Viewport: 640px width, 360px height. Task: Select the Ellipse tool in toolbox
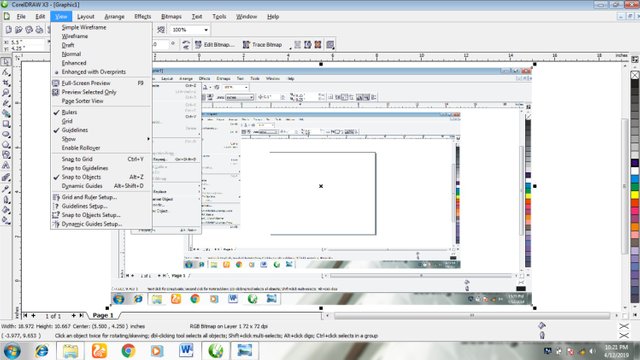6,134
